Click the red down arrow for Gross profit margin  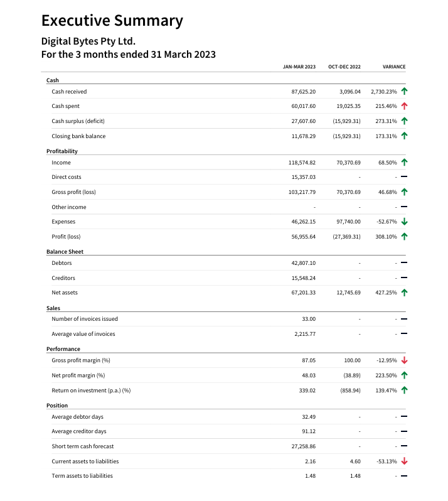[404, 360]
